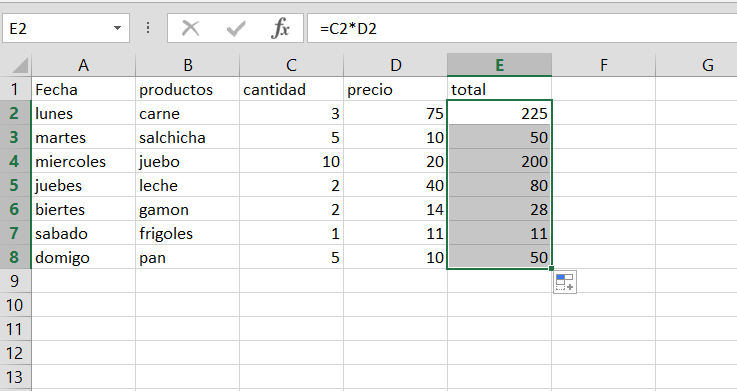
Task: Select row 9 header
Action: click(16, 281)
